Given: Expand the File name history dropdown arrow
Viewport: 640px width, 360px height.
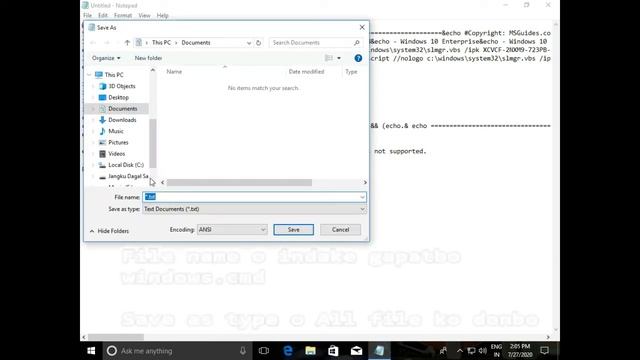Looking at the screenshot, I should (x=362, y=197).
